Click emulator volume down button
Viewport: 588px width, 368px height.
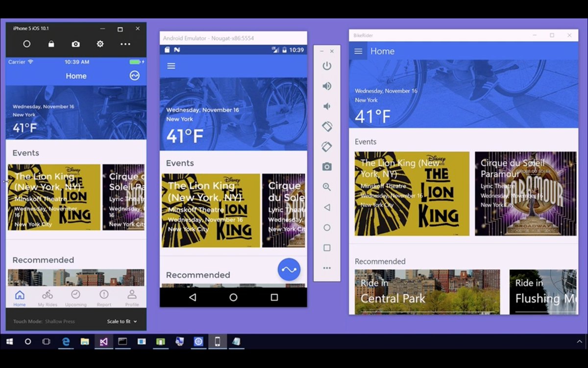[327, 106]
